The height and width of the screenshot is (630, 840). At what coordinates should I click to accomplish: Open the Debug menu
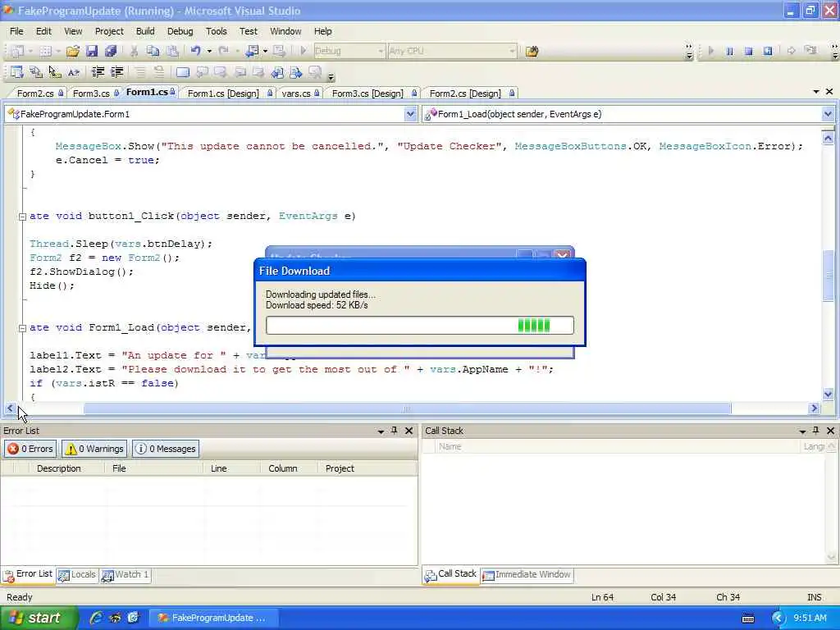[180, 31]
